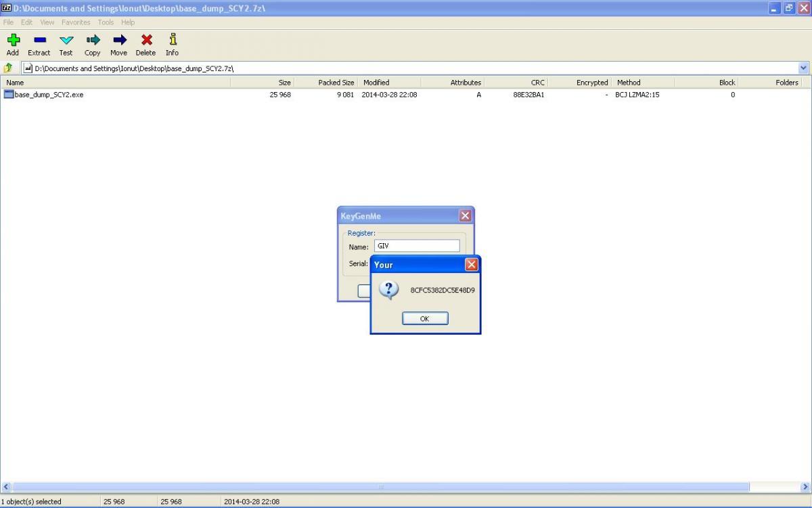Click method value BCJ LZMA2:15

click(x=637, y=95)
